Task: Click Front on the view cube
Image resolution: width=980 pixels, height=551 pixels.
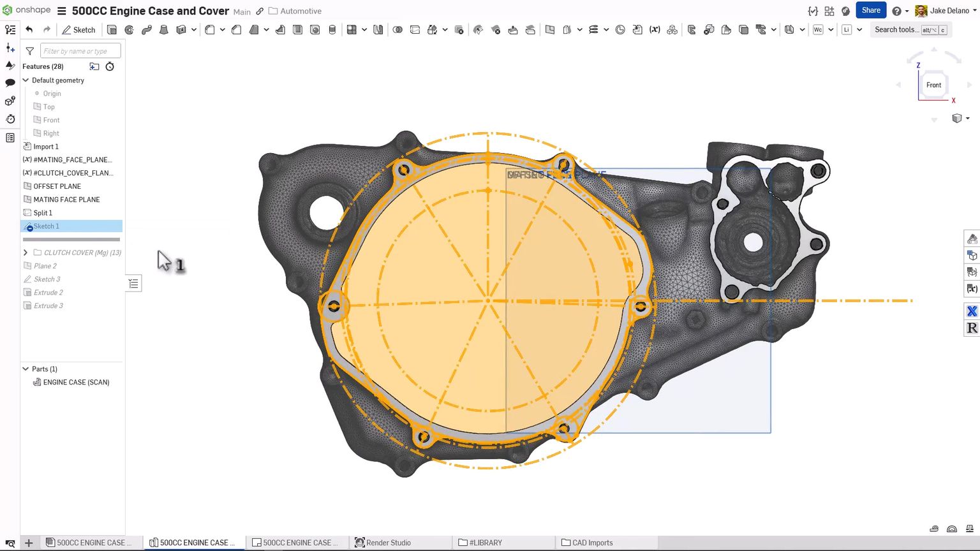Action: 933,85
